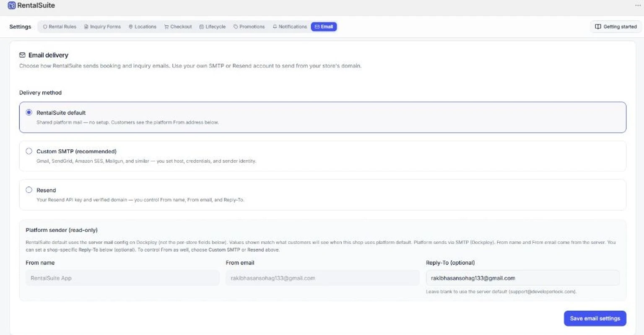Viewport: 644px width, 335px height.
Task: Click the Platform sender (read-only) heading
Action: click(62, 230)
